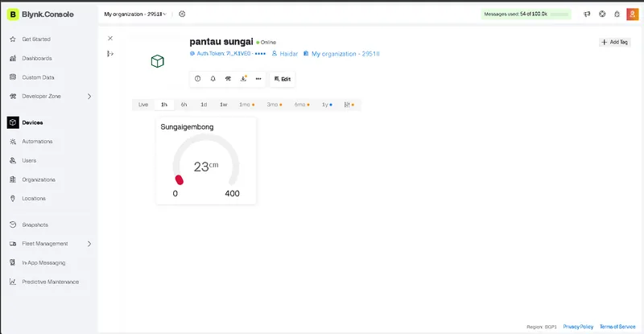Open the My organization - 2951II link
The height and width of the screenshot is (334, 644).
tap(341, 54)
